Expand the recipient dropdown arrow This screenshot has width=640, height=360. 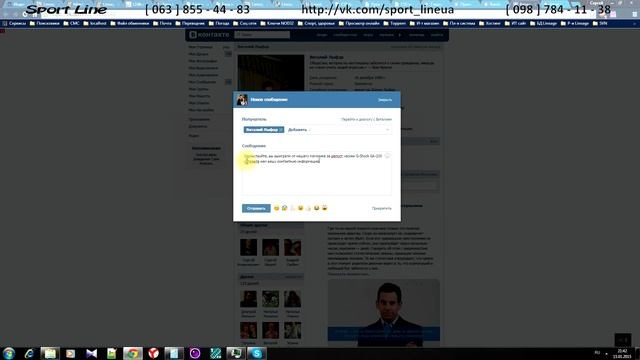click(x=387, y=130)
